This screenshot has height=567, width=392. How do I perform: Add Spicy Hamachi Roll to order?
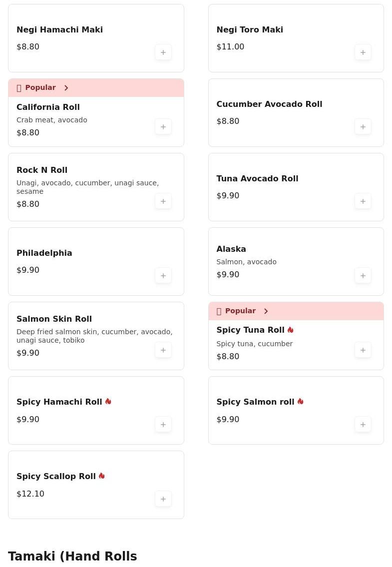[x=163, y=425]
